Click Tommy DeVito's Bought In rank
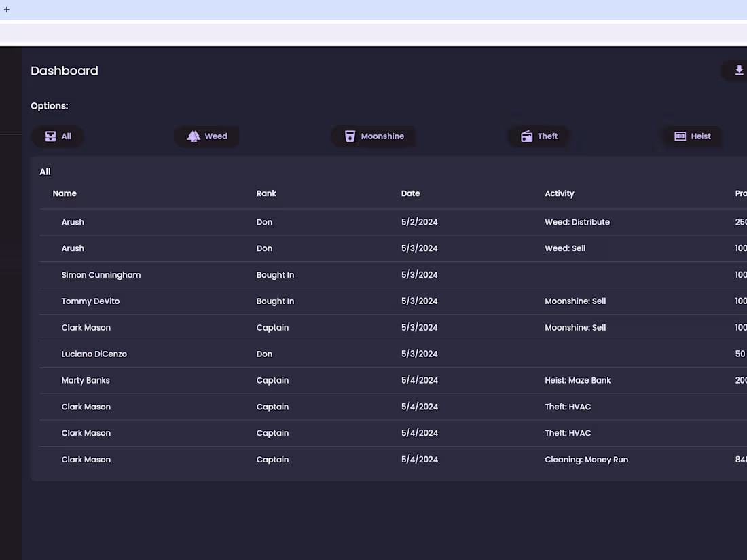 click(x=275, y=301)
